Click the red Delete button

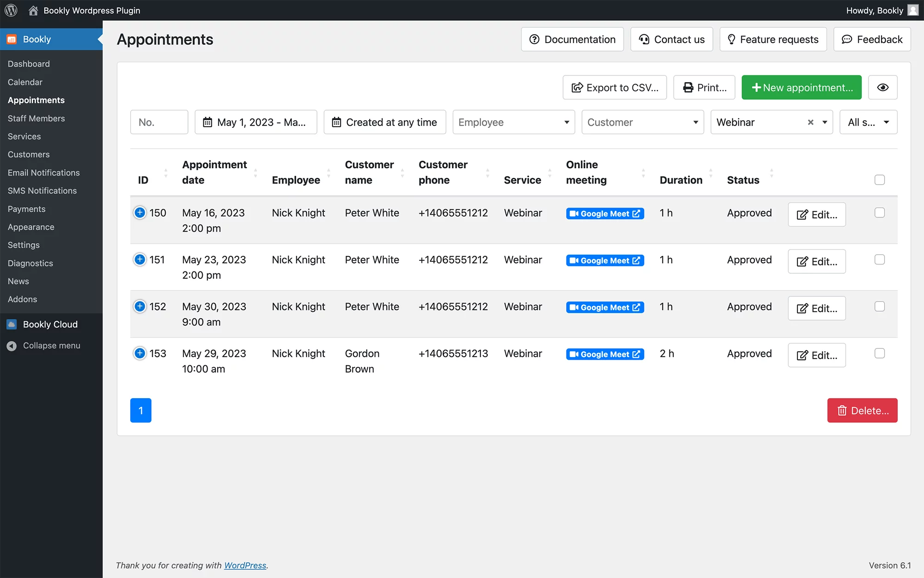862,410
